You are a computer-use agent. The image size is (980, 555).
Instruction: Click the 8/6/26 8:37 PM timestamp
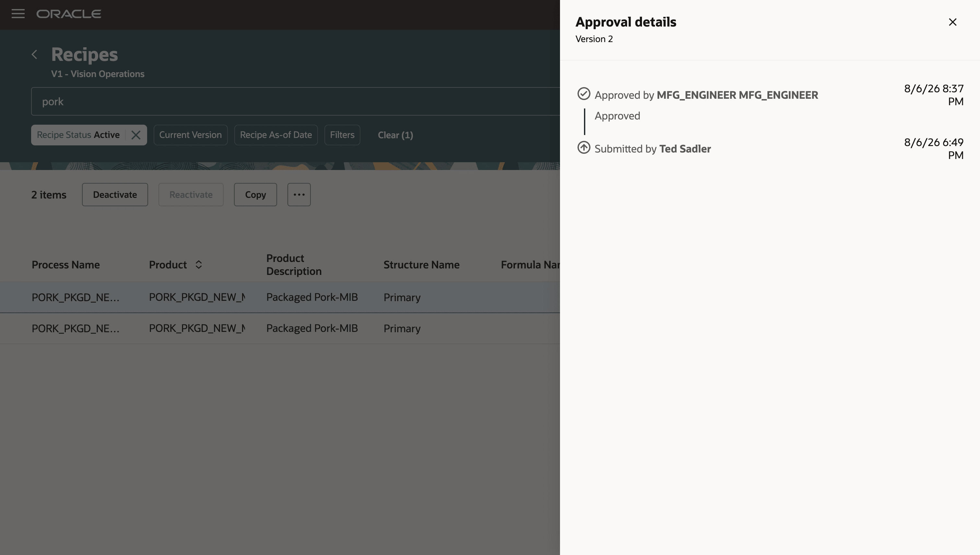coord(934,95)
